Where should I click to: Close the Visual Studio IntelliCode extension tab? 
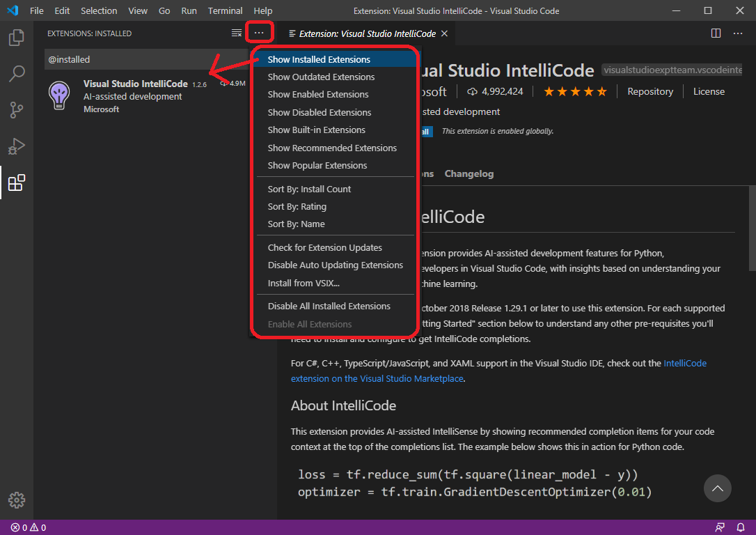point(445,33)
